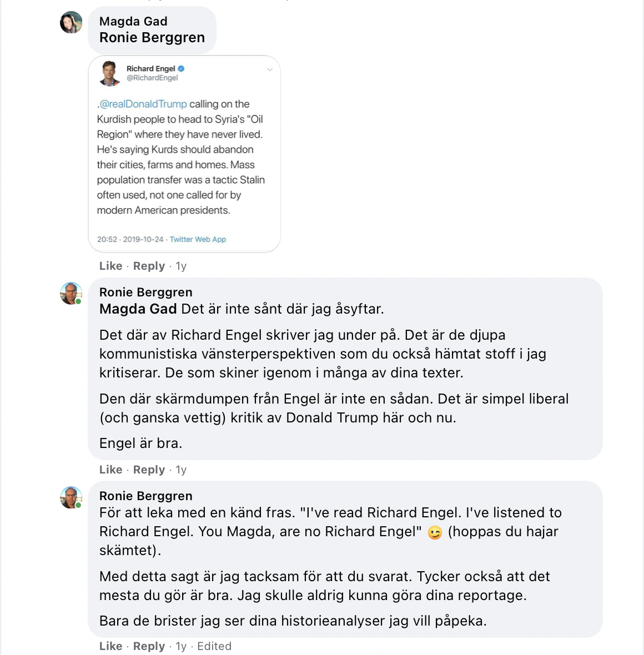The width and height of the screenshot is (644, 655).
Task: Show edit history via the Edited label
Action: click(214, 646)
